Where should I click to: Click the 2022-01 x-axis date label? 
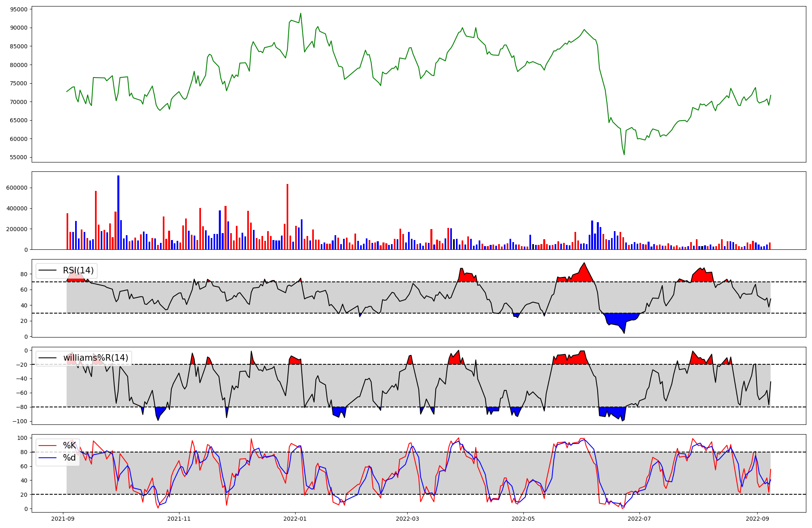tap(295, 519)
